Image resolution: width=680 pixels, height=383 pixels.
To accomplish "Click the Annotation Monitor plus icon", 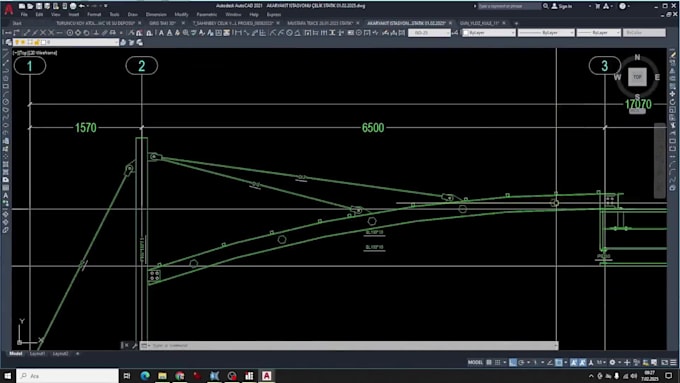I will [627, 363].
